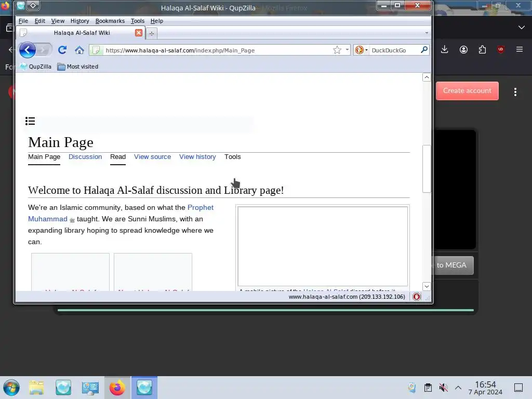Click the blank image thumbnail on the right
532x399 pixels.
323,246
